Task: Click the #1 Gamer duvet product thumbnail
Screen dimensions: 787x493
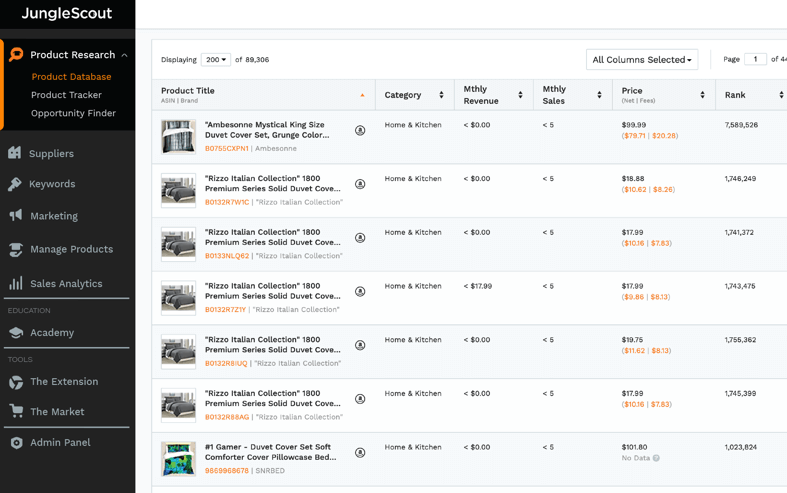Action: [179, 459]
